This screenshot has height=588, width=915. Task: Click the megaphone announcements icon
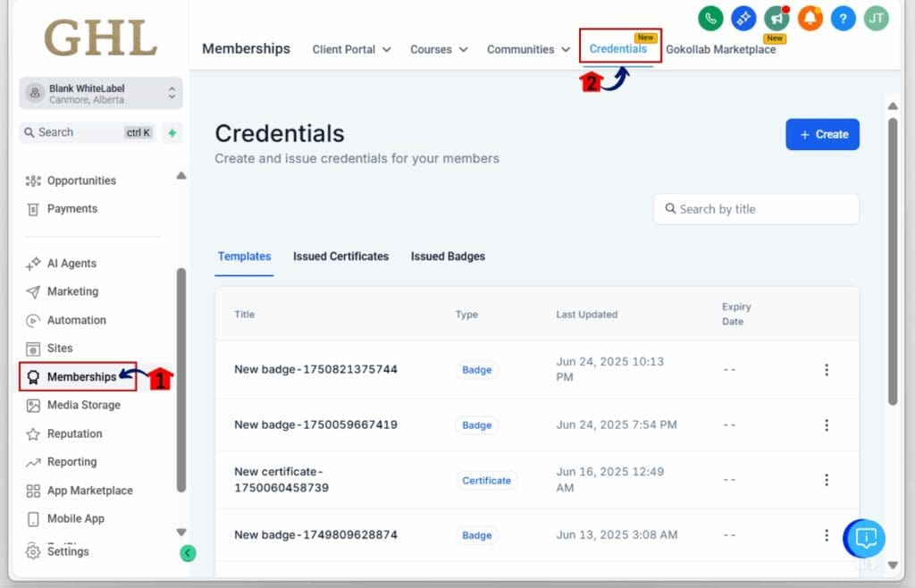click(776, 18)
